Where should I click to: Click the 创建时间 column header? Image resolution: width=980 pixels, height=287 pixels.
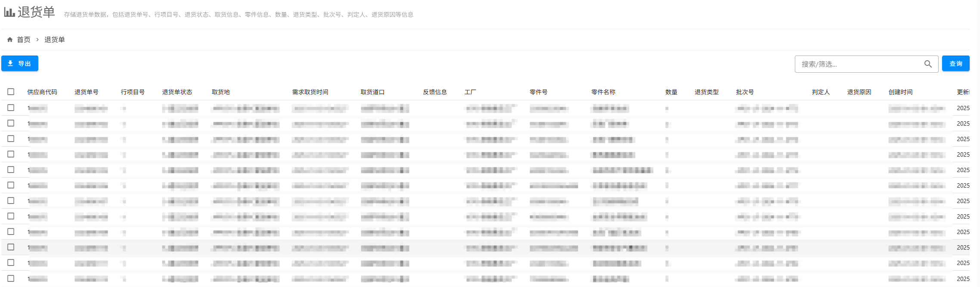[x=900, y=92]
